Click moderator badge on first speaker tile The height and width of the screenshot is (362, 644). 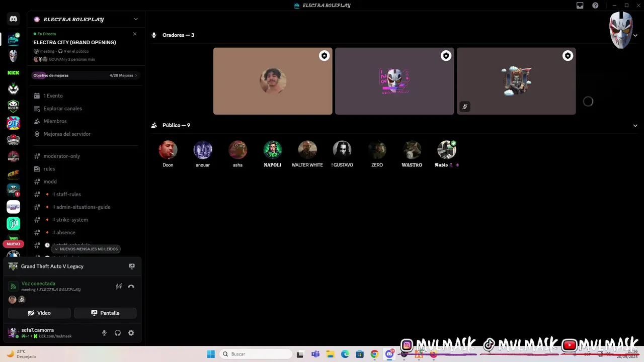point(325,56)
